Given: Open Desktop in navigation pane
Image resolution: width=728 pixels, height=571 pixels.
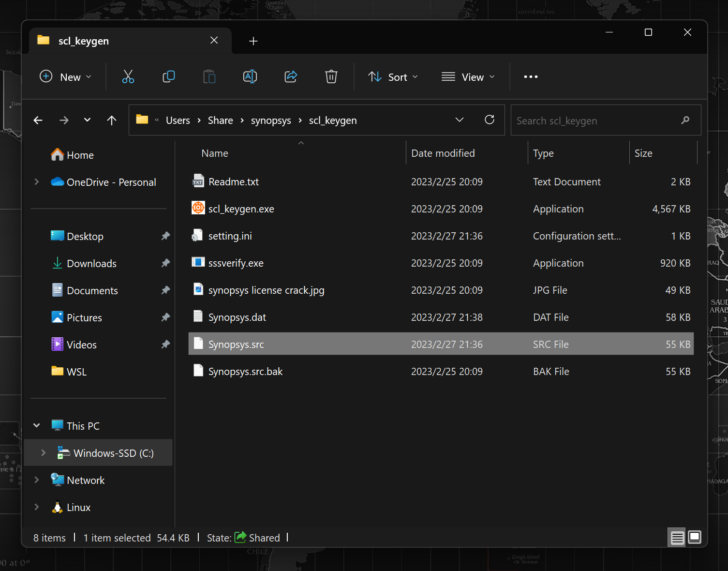Looking at the screenshot, I should click(x=85, y=236).
